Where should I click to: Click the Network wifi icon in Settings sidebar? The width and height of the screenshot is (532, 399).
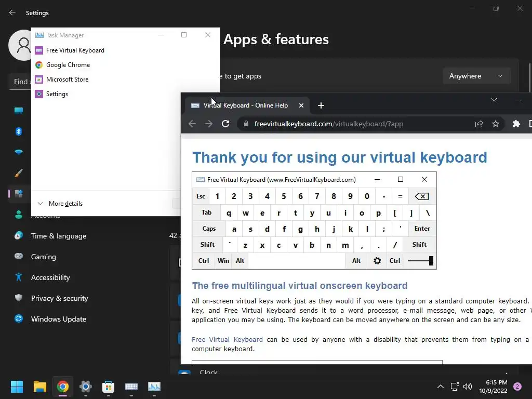pyautogui.click(x=19, y=152)
